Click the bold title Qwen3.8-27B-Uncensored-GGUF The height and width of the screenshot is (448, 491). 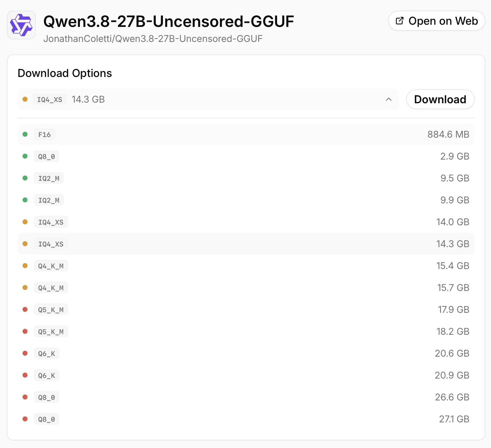169,21
